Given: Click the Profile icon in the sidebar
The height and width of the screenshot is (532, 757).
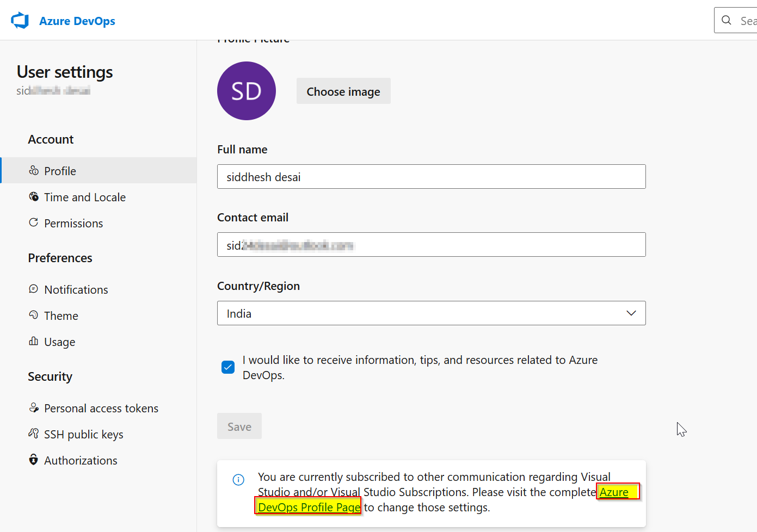Looking at the screenshot, I should click(x=34, y=171).
